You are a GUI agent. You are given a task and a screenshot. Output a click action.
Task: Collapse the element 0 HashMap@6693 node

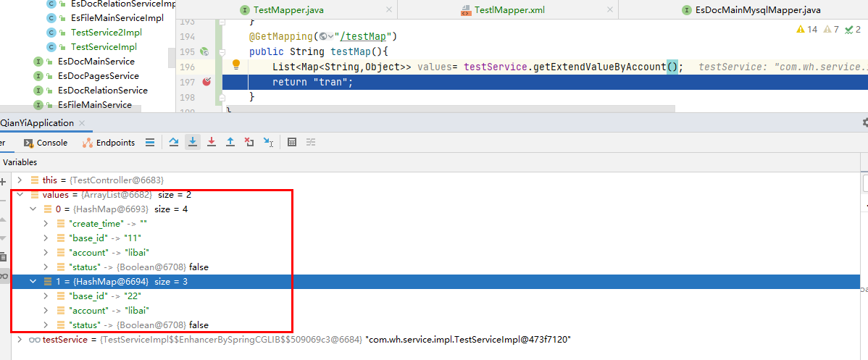coord(33,209)
